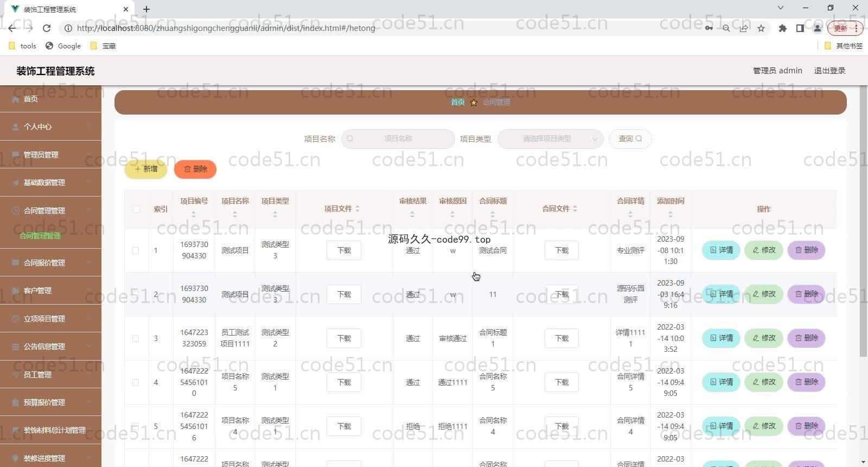
Task: Reload the page with browser refresh icon
Action: coord(47,28)
